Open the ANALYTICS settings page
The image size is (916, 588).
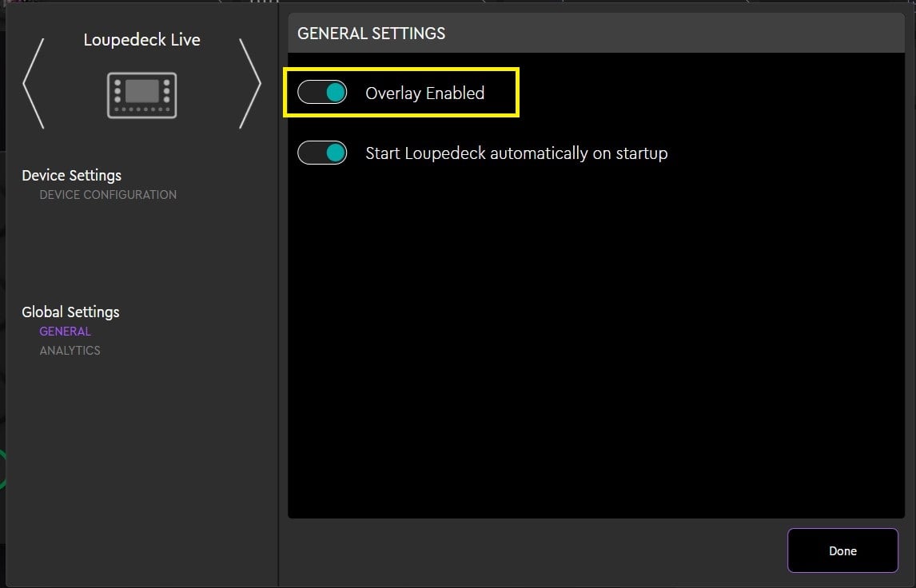click(x=70, y=351)
